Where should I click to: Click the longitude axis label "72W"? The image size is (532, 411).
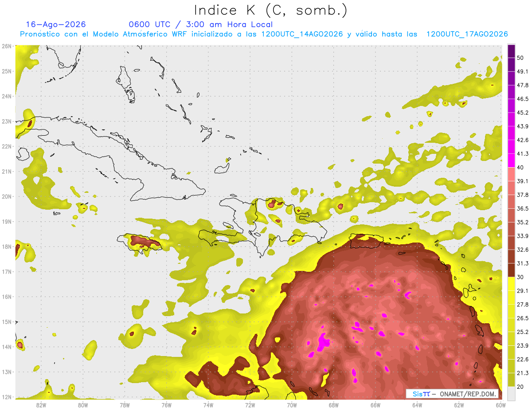click(250, 406)
